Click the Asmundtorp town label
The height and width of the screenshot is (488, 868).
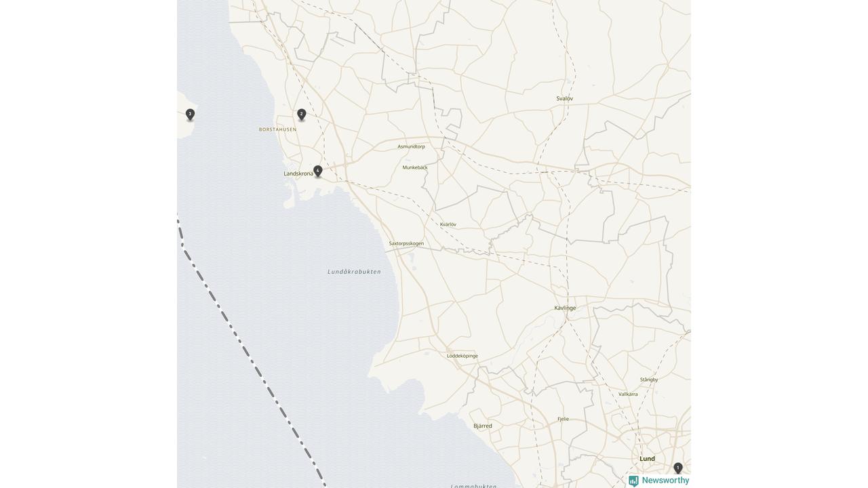click(411, 146)
